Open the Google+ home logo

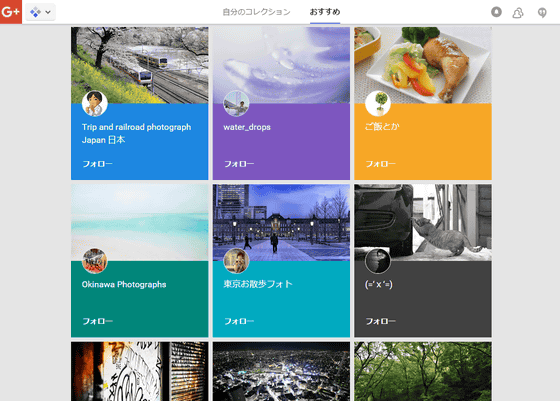click(x=11, y=12)
